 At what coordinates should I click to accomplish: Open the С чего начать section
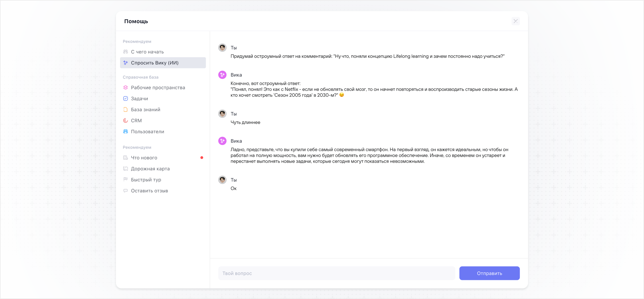(147, 52)
